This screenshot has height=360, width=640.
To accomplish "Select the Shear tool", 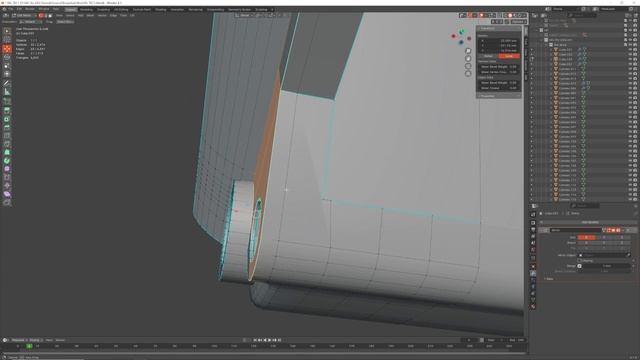I will pyautogui.click(x=7, y=194).
